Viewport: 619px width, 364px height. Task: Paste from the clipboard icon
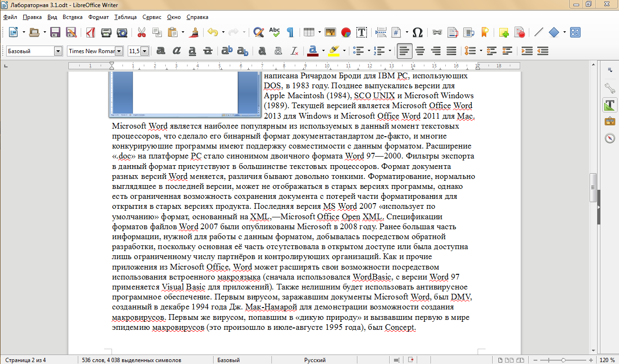(x=172, y=32)
